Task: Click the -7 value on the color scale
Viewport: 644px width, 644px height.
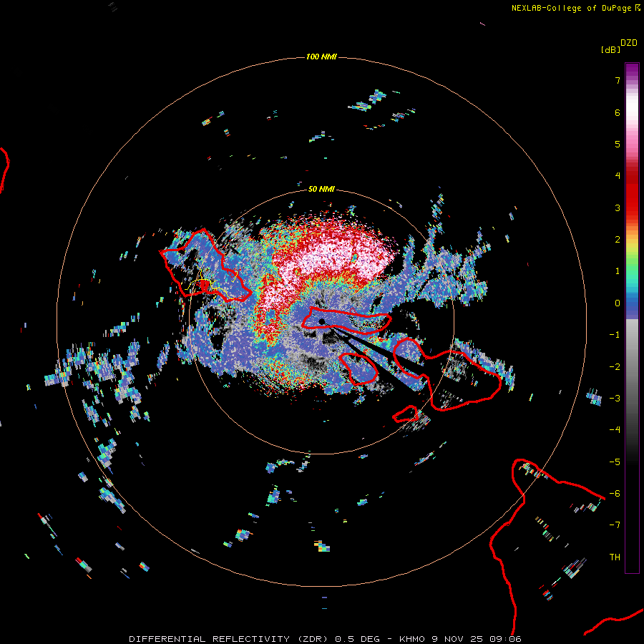Action: tap(615, 525)
